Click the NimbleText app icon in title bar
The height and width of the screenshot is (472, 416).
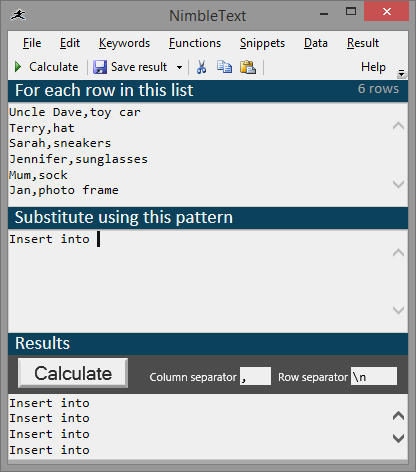click(x=18, y=15)
